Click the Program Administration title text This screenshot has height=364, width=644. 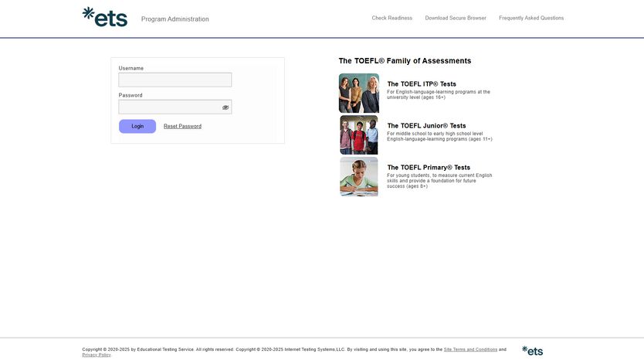click(x=175, y=19)
